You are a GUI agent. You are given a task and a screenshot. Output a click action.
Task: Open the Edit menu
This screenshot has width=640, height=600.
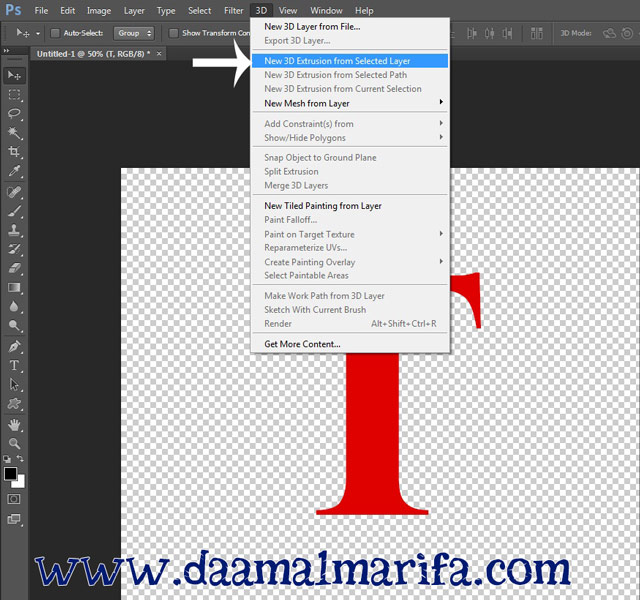(68, 11)
